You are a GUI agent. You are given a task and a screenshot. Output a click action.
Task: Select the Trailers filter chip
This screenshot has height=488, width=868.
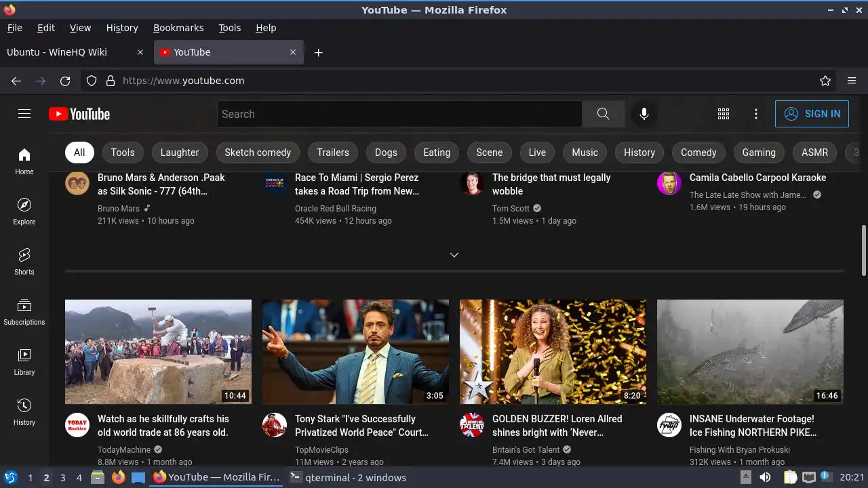tap(333, 152)
